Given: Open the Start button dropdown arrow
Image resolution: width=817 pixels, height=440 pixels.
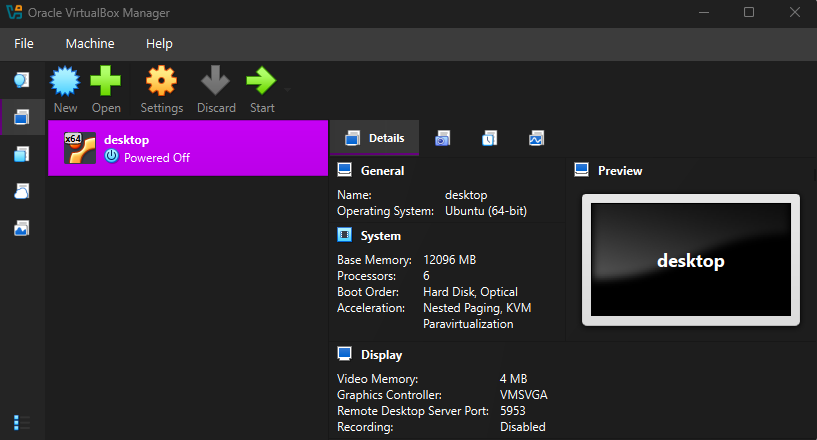Looking at the screenshot, I should coord(288,90).
